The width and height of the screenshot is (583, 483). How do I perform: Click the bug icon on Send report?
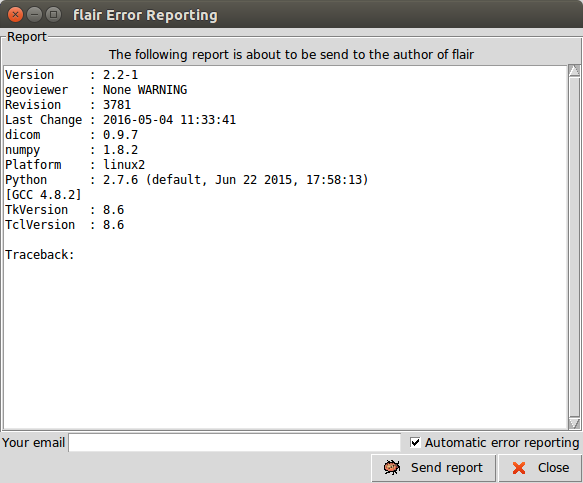point(392,467)
